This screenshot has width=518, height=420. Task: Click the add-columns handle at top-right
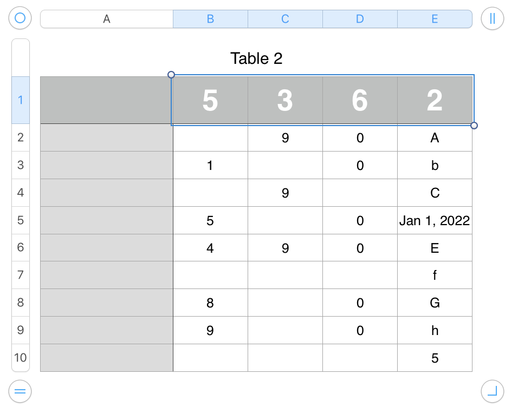click(x=492, y=18)
